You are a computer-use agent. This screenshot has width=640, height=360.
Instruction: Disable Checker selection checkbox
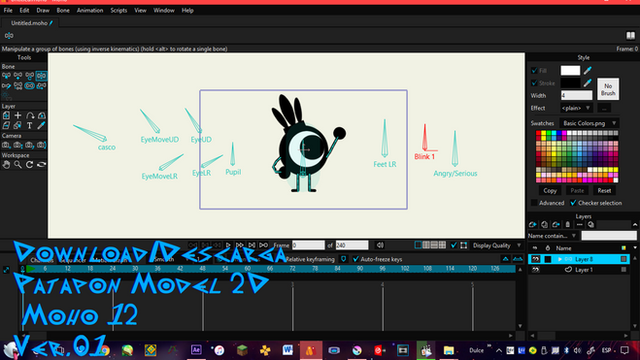coord(573,203)
